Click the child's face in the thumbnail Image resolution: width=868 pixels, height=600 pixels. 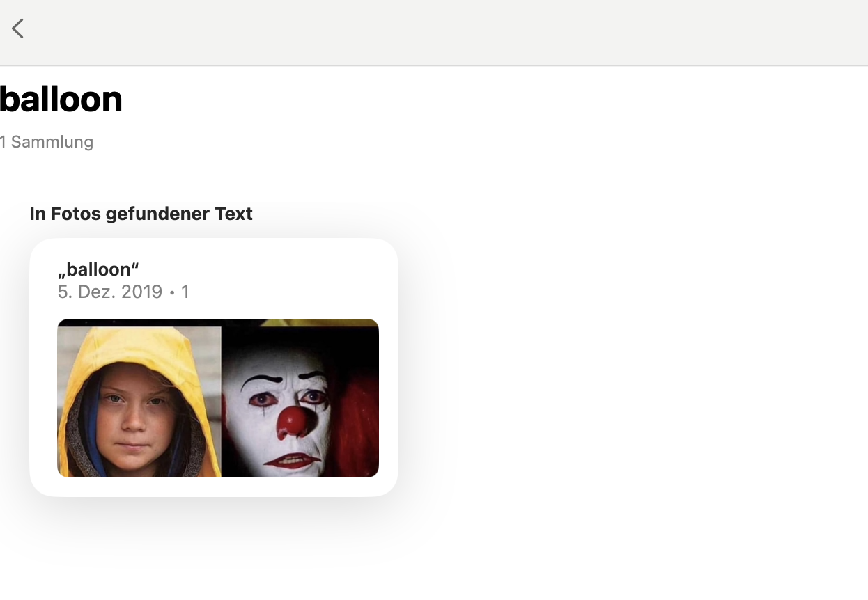(x=132, y=418)
